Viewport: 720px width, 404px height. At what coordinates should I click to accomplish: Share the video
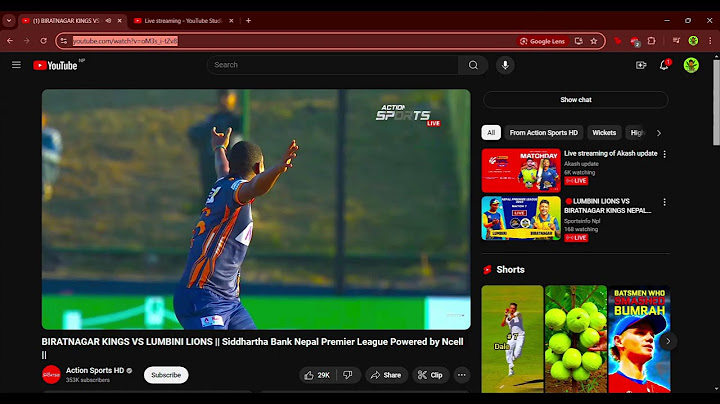click(386, 375)
